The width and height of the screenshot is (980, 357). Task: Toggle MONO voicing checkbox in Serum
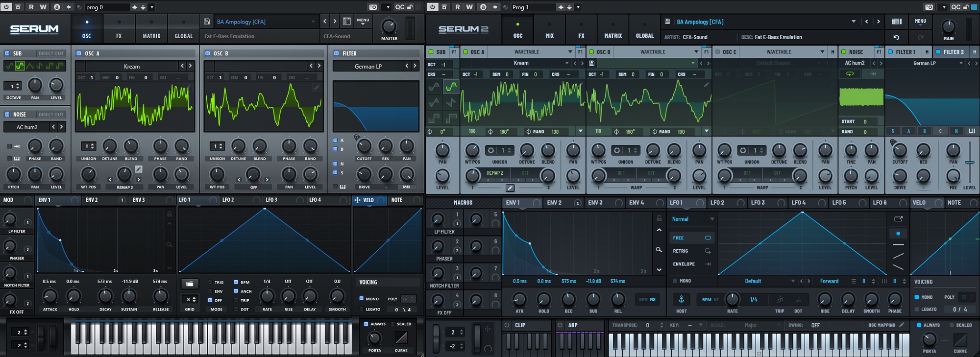click(x=362, y=298)
